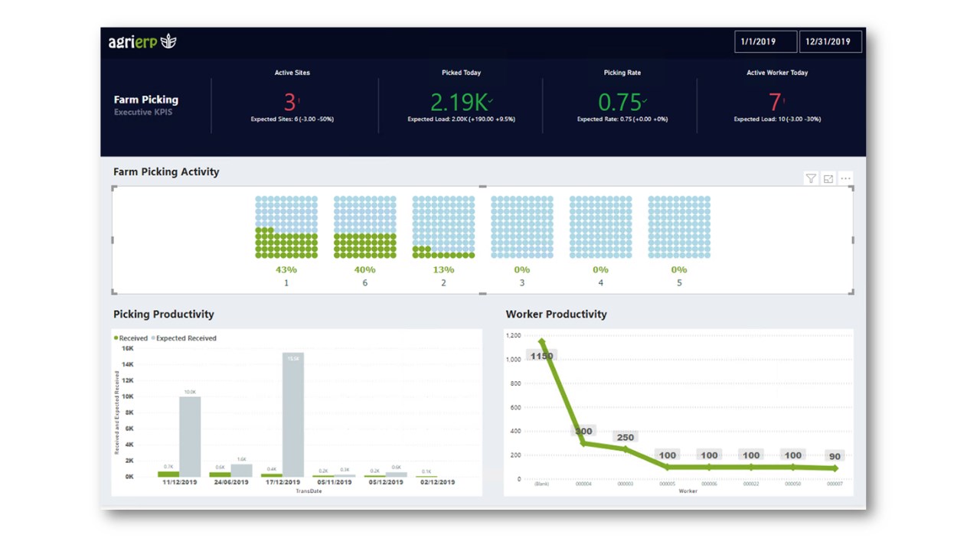Select the 300 data point for worker 000004
The width and height of the screenshot is (980, 551).
coord(583,443)
